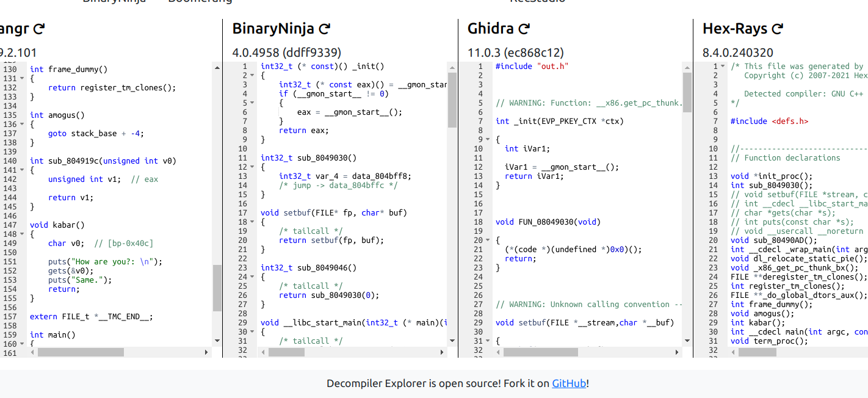The height and width of the screenshot is (398, 868).
Task: Click BinaryNinja horizontal scroll-right arrow
Action: (x=443, y=352)
